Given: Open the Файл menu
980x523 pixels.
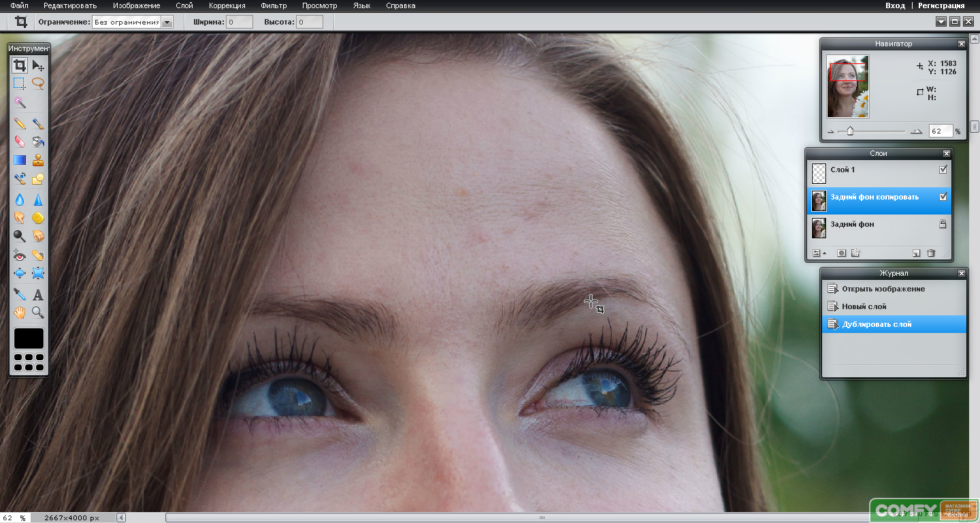Looking at the screenshot, I should [x=20, y=5].
